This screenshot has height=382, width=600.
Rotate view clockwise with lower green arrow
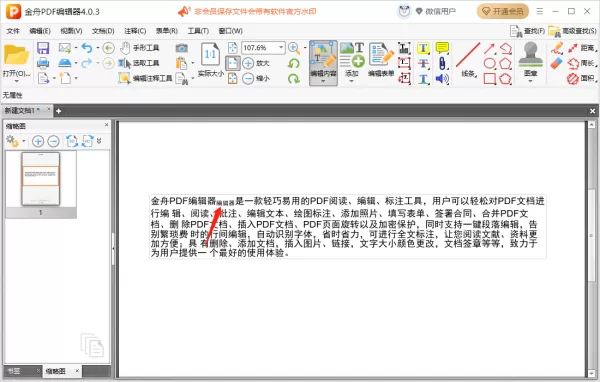click(294, 78)
